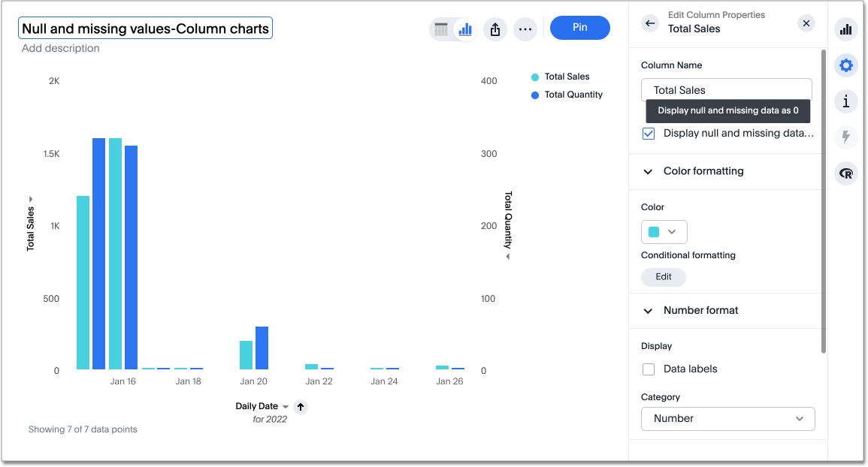This screenshot has height=467, width=868.
Task: Click the back arrow in Edit Column Properties
Action: pyautogui.click(x=650, y=23)
